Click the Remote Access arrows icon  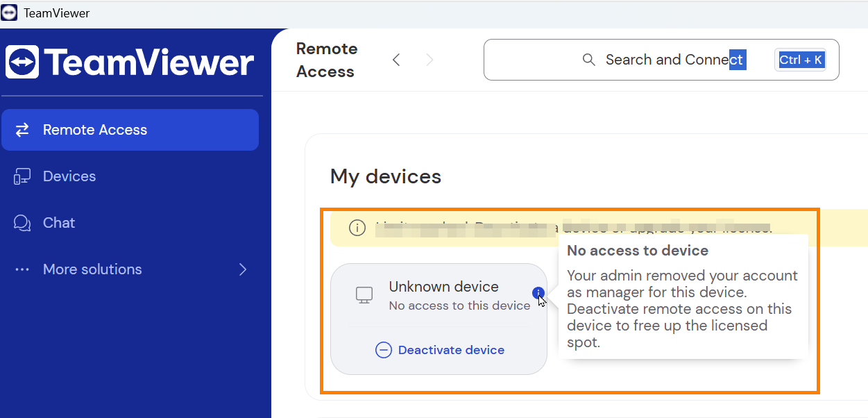click(22, 130)
